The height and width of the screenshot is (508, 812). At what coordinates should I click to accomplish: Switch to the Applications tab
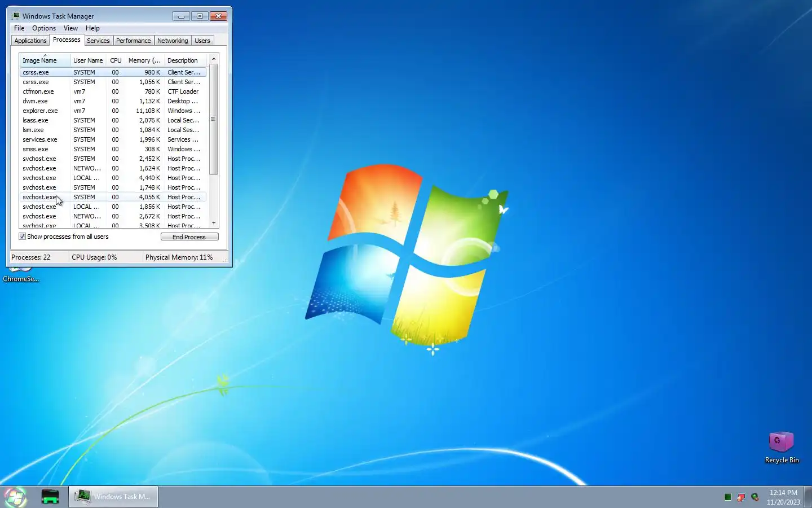coord(30,41)
